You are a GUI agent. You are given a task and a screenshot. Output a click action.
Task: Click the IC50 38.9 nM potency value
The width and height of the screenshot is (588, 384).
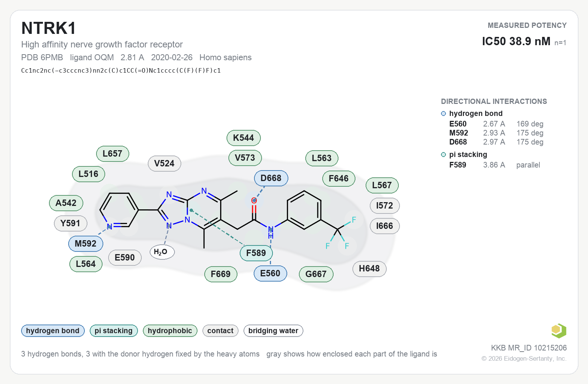pyautogui.click(x=516, y=41)
